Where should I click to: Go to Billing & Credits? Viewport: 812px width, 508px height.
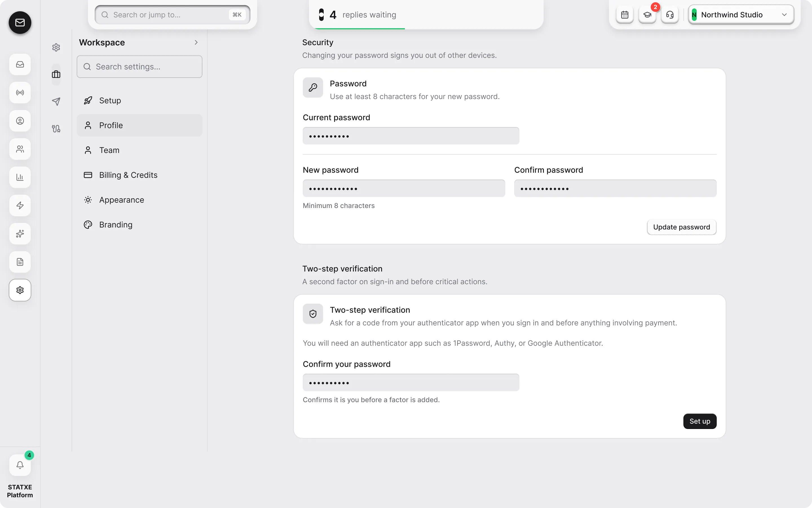[139, 175]
